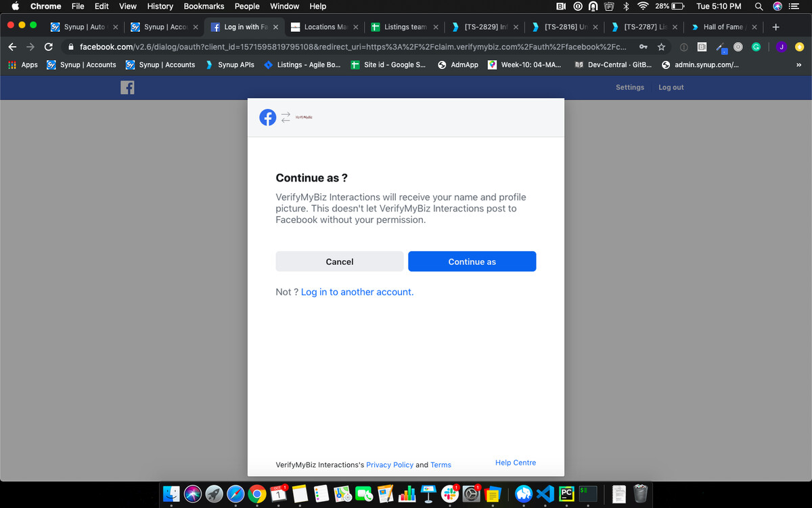Open the Privacy Policy link
The image size is (812, 508).
coord(390,465)
